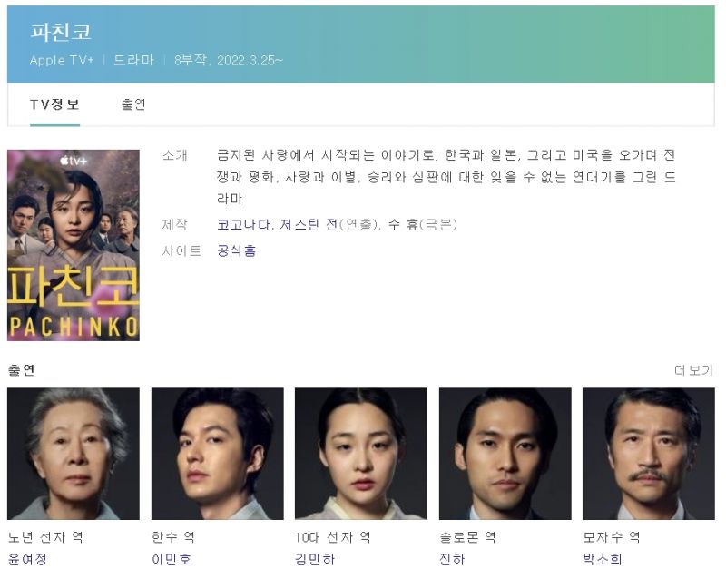
Task: Click the 박소희 cast photo
Action: click(649, 454)
